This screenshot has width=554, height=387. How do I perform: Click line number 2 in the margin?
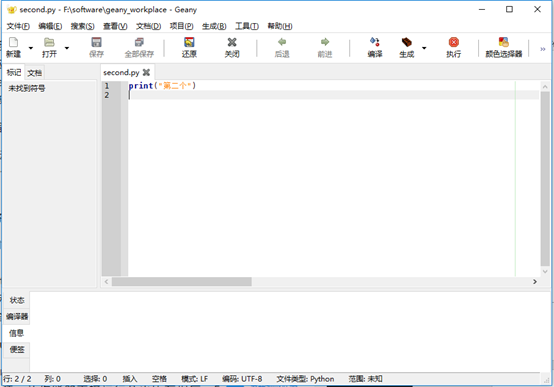coord(106,95)
